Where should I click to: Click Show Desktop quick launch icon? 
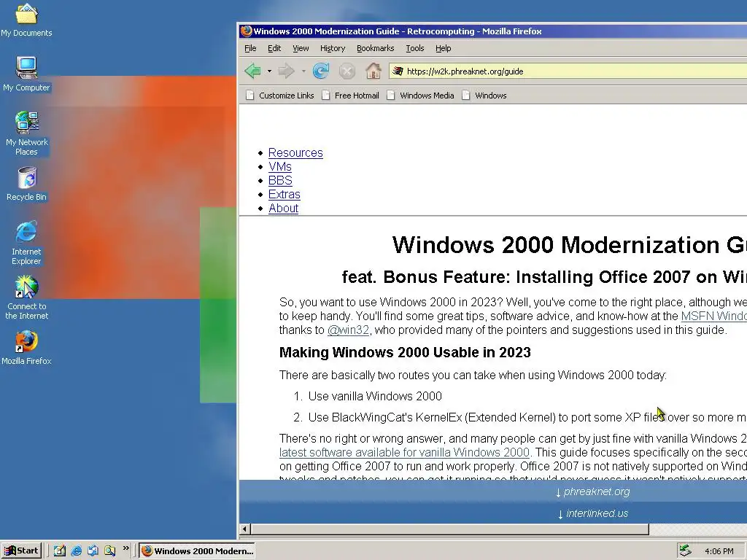(60, 551)
